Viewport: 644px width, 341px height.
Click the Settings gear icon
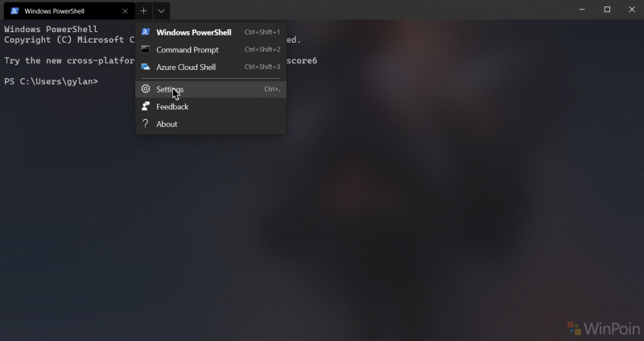pyautogui.click(x=146, y=88)
